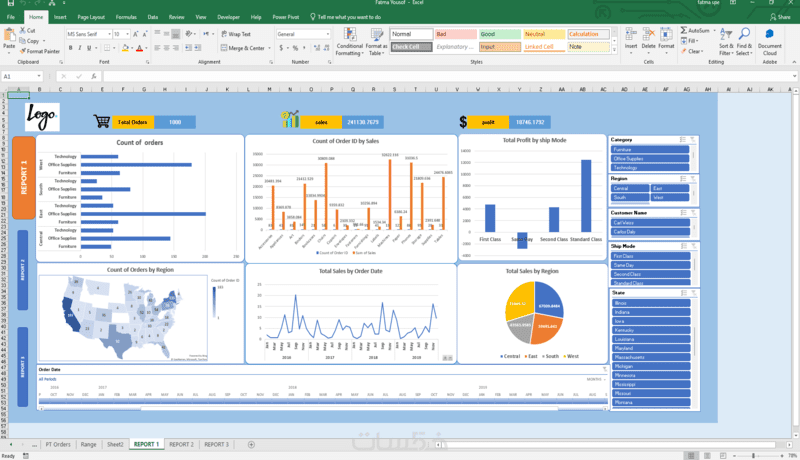Click the Merge & Center icon
Screen dimensions: 800x460
click(224, 48)
